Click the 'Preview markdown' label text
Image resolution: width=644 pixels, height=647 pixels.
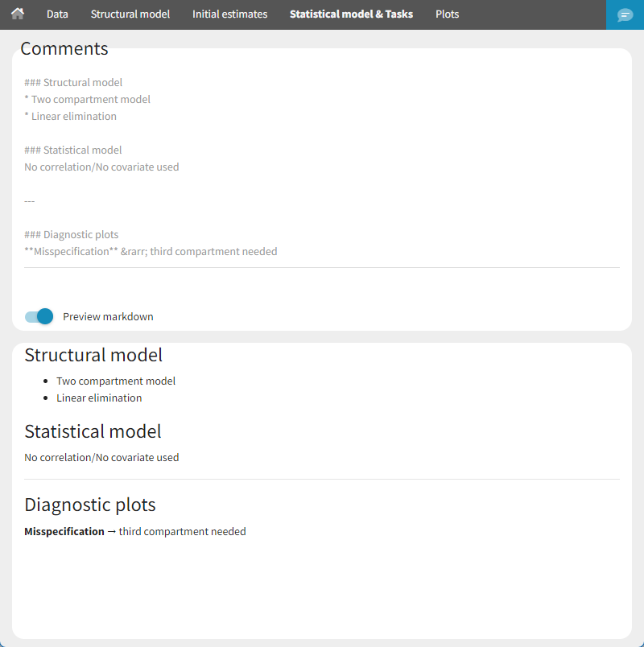pyautogui.click(x=108, y=316)
